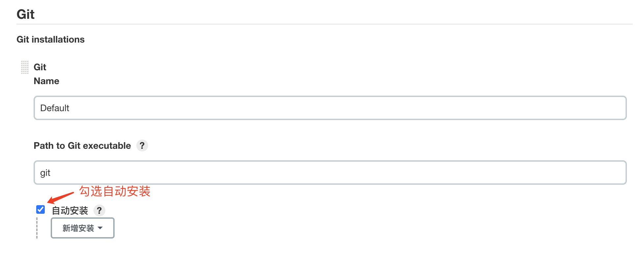Click the 'Path to Git executable' label

pyautogui.click(x=82, y=145)
